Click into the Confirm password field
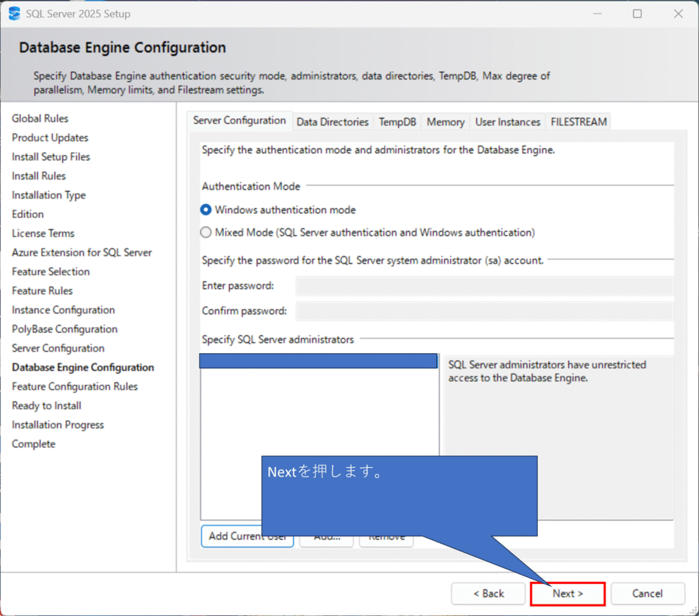 tap(484, 311)
